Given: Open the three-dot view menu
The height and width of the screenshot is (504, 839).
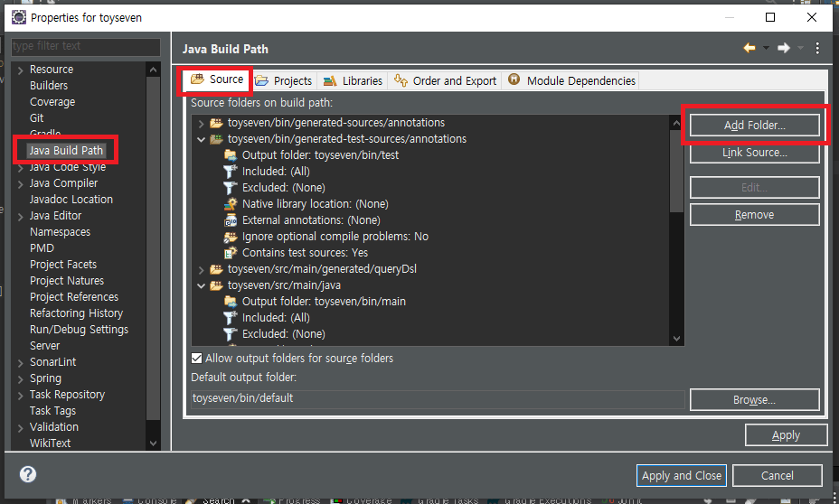Looking at the screenshot, I should 817,48.
